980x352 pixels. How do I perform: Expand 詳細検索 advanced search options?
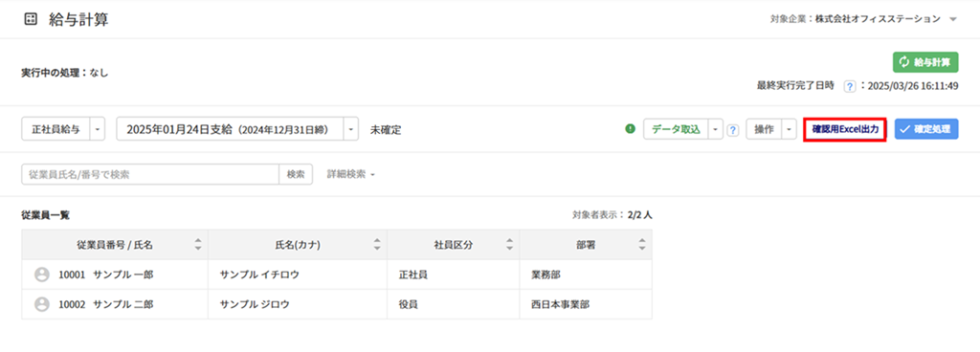click(x=350, y=175)
